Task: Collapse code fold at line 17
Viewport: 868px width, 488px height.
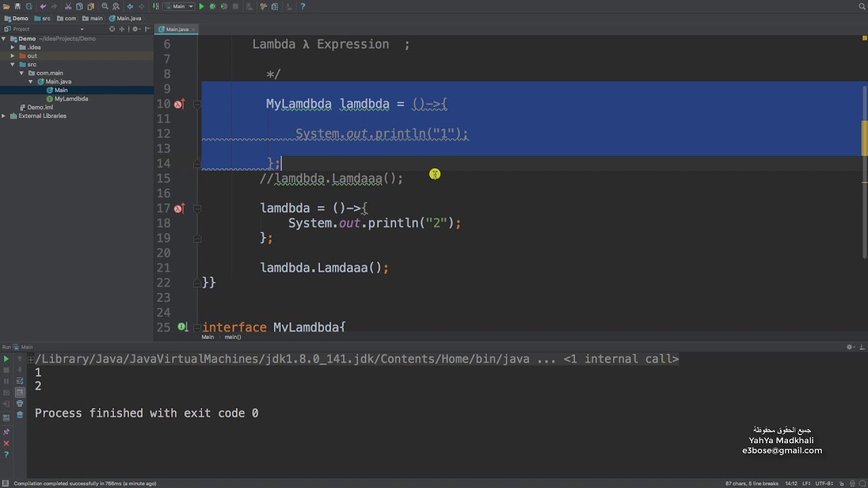Action: point(197,209)
